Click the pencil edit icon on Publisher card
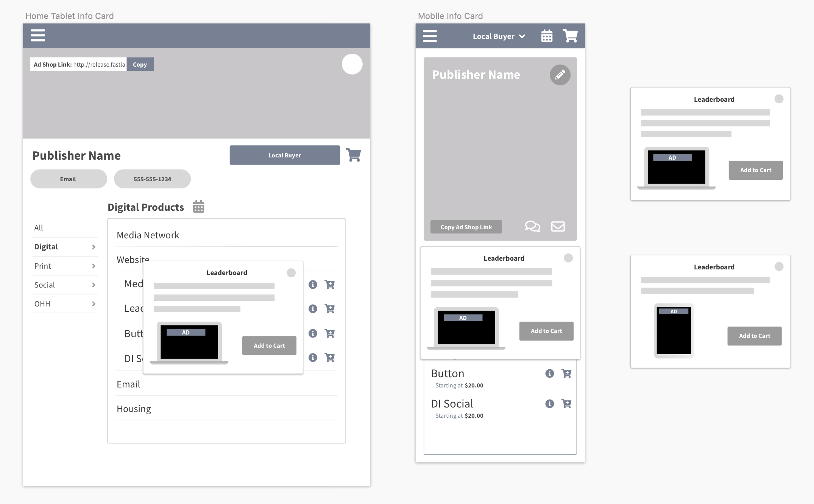 [560, 75]
